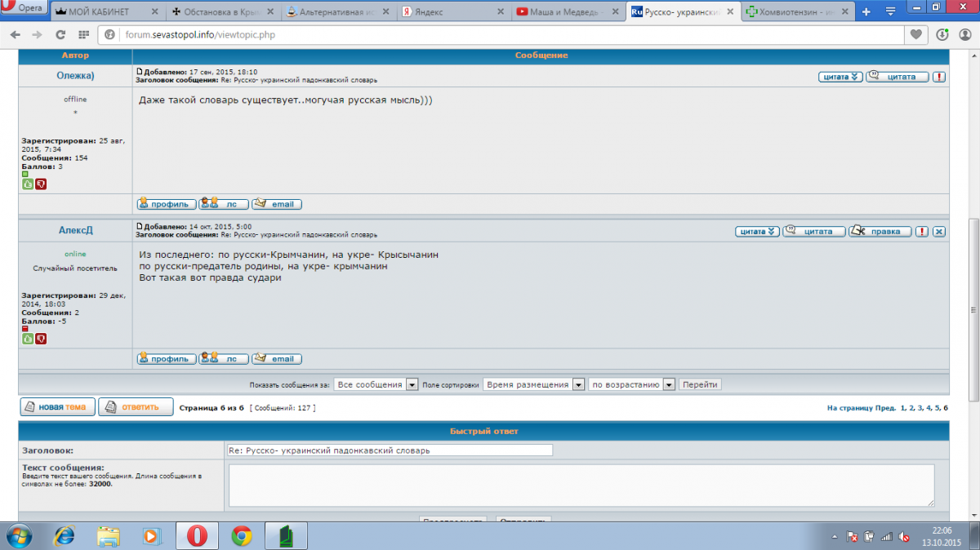Click the page vertical scrollbar thumb
The image size is (980, 550).
[x=973, y=310]
